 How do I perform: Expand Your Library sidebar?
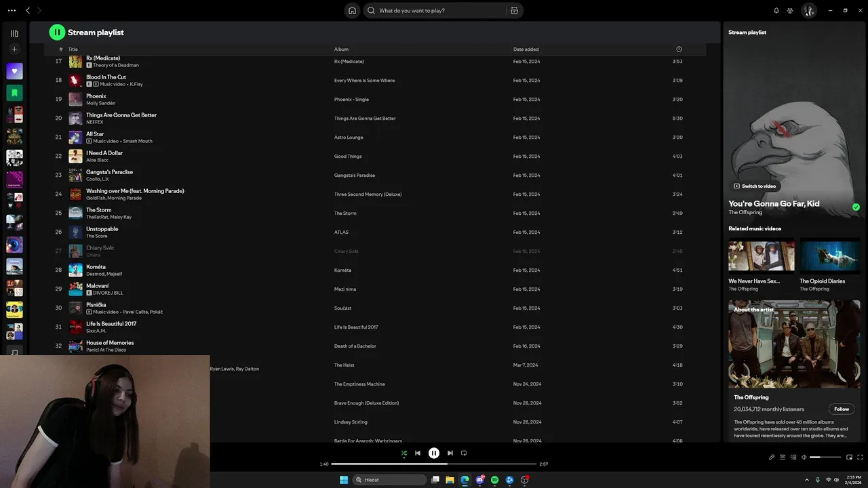coord(14,33)
